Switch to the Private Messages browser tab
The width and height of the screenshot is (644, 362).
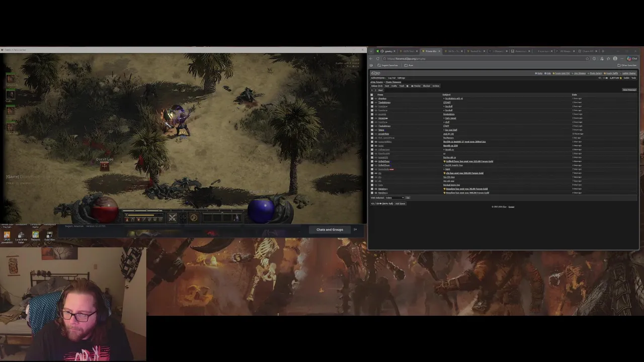coord(431,51)
